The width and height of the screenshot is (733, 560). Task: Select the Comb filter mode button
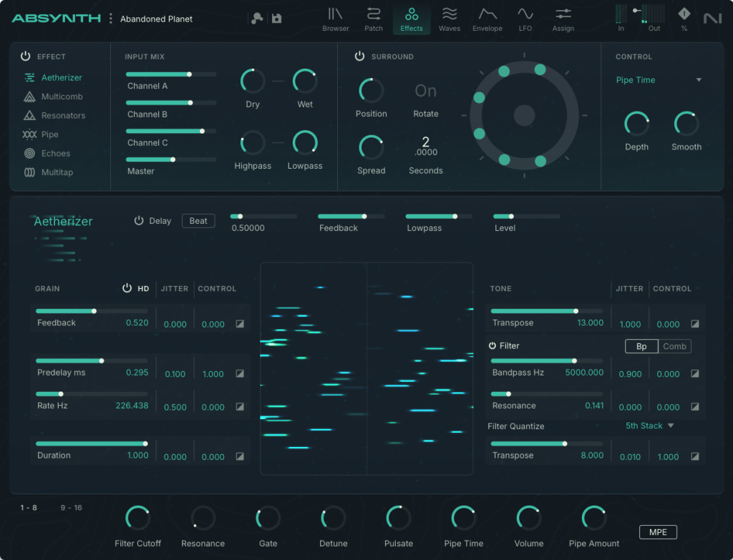(x=674, y=346)
